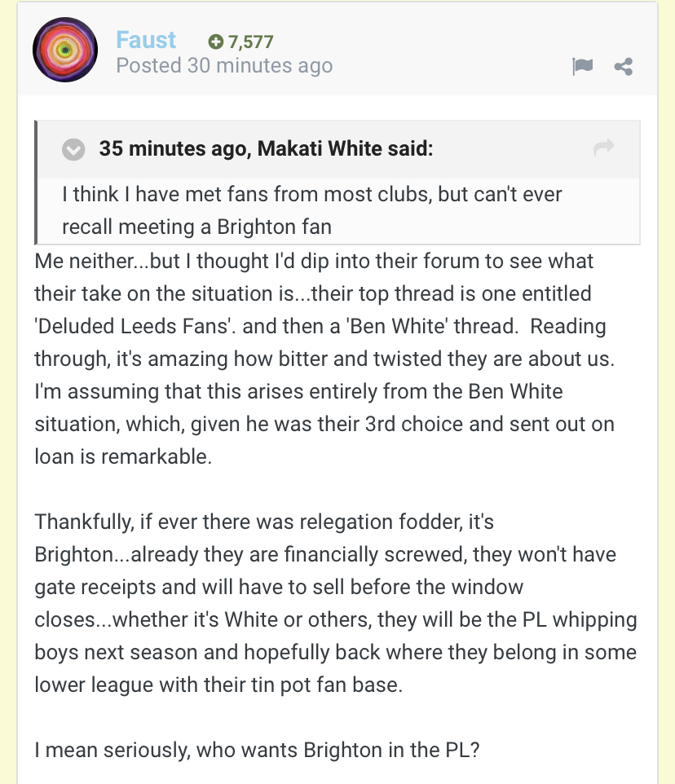Collapse the Makati White quote

[73, 149]
